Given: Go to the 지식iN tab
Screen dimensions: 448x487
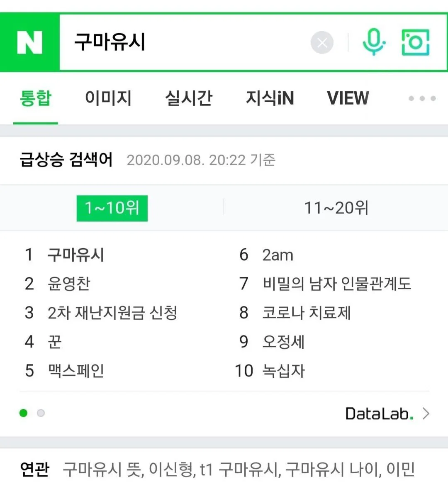Looking at the screenshot, I should pos(270,98).
